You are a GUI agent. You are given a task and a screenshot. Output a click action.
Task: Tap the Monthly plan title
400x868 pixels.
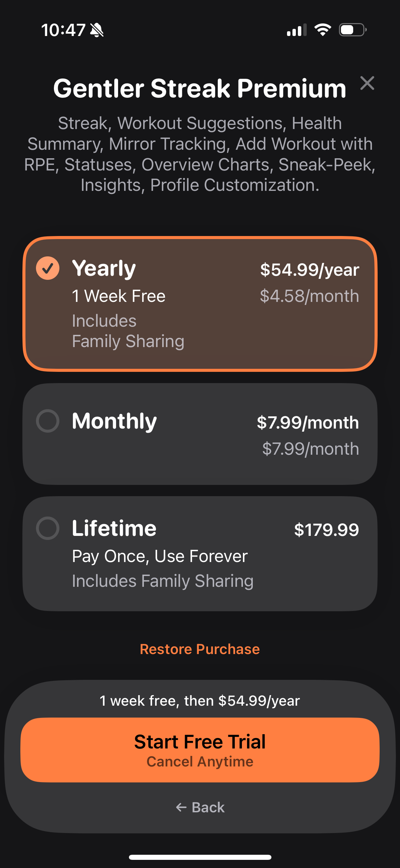114,421
